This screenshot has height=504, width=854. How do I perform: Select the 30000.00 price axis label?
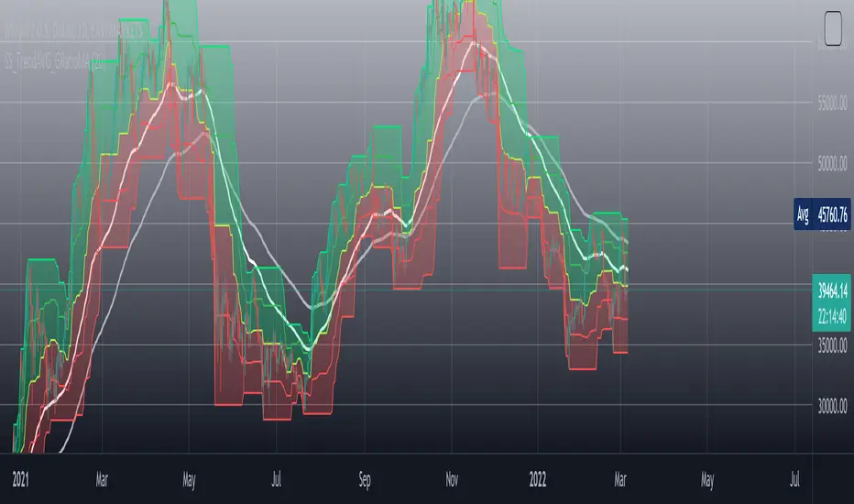pos(832,406)
